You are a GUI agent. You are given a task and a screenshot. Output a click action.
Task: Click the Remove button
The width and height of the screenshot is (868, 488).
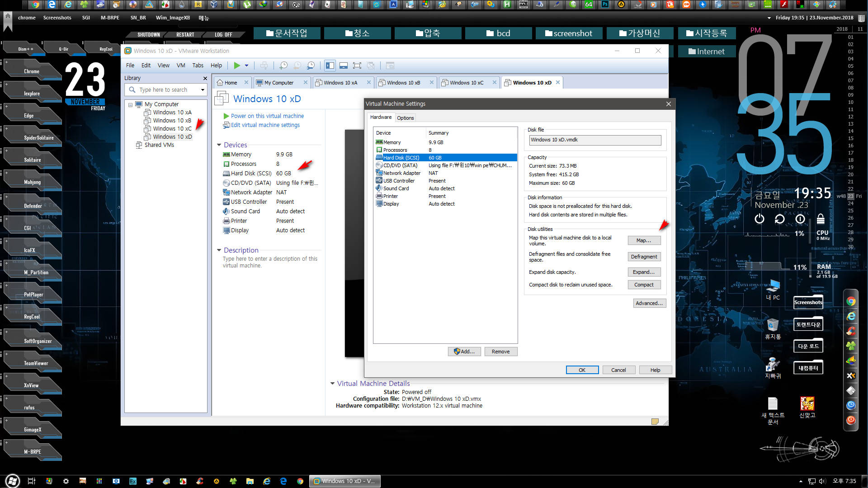click(500, 352)
